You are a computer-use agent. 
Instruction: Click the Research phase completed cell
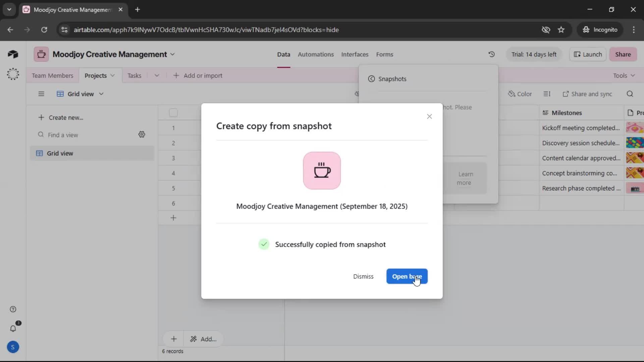581,188
